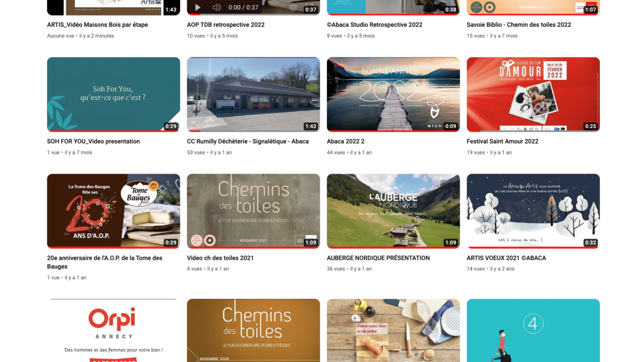
Task: Open the Abaca 2022 2 title
Action: 346,142
